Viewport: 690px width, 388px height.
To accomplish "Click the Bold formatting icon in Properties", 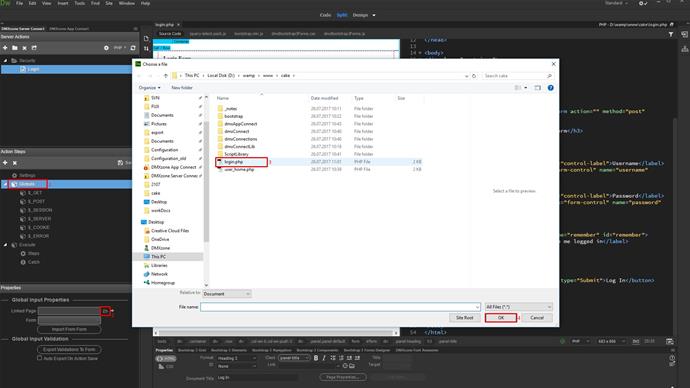I will tap(316, 358).
